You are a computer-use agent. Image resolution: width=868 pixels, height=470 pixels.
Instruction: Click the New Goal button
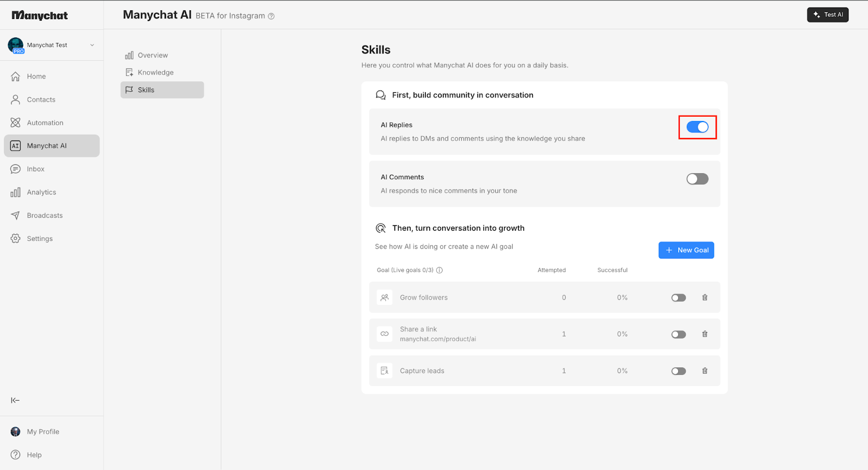click(x=686, y=250)
